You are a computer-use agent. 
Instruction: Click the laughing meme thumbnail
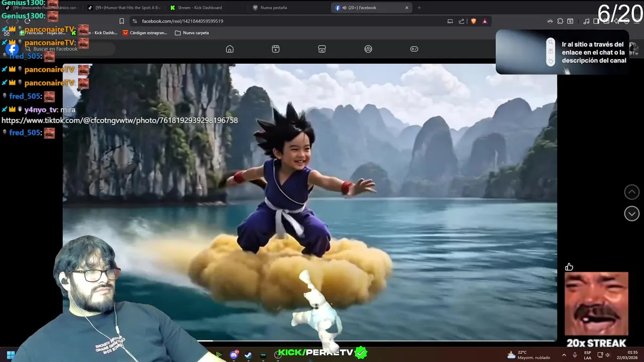pos(596,304)
